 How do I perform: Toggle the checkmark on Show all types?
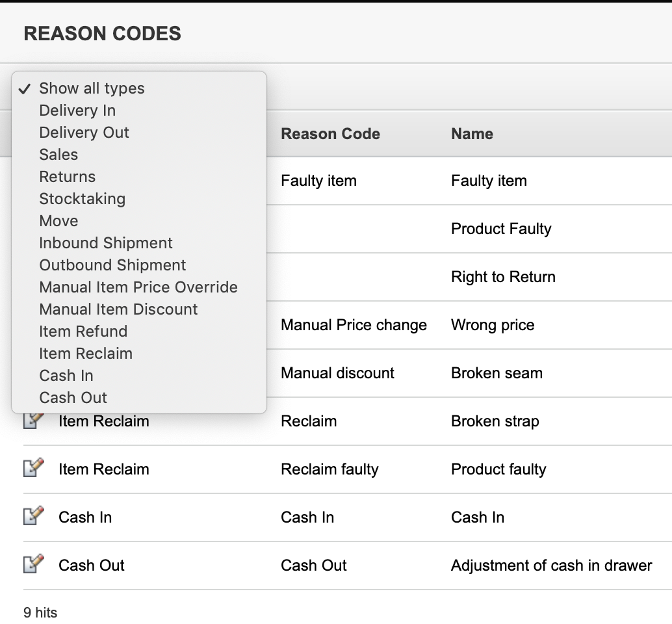coord(92,88)
